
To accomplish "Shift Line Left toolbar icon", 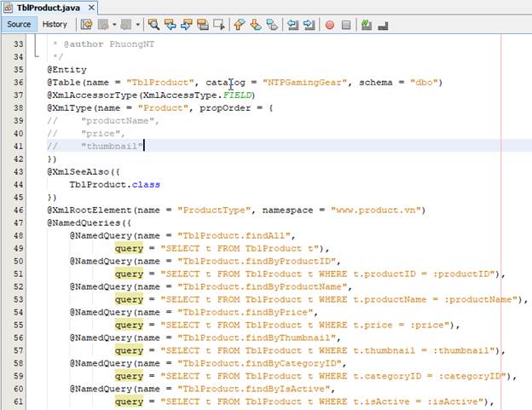I will 292,25.
